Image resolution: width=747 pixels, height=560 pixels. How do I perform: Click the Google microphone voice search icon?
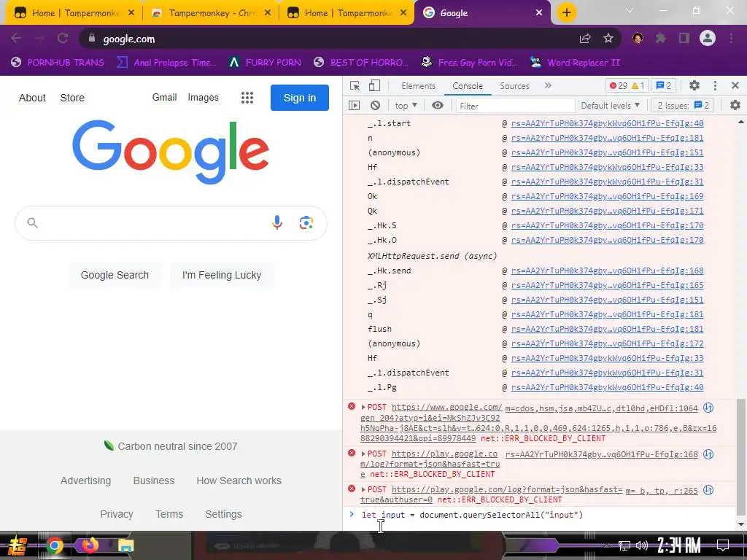tap(276, 222)
